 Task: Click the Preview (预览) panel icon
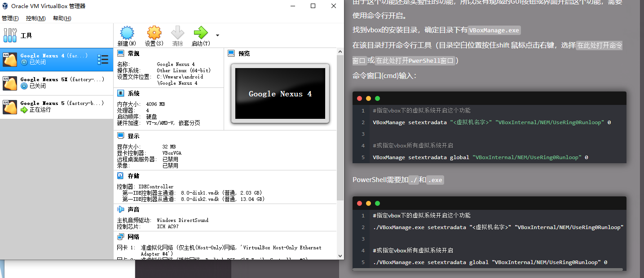click(231, 53)
